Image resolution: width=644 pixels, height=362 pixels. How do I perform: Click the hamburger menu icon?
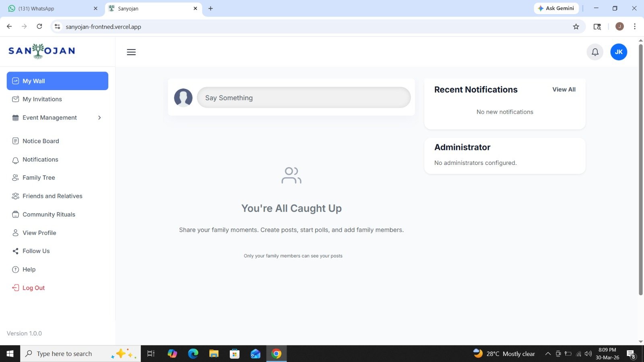[131, 52]
